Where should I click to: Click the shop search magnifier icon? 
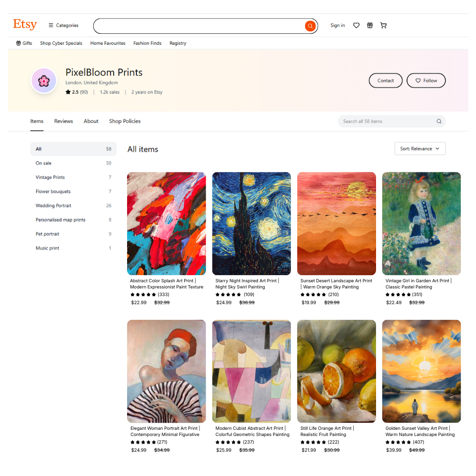coord(439,121)
